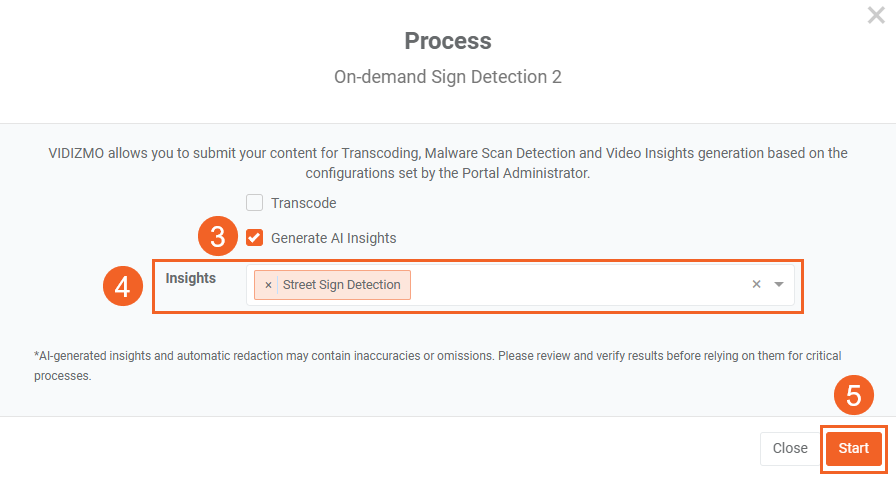
Task: Click the orange step 4 badge
Action: coord(122,287)
